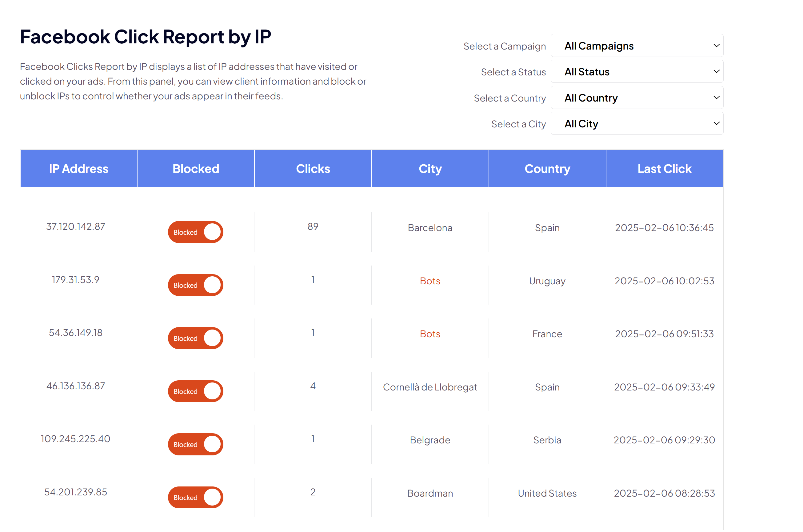Toggle Blocked switch for 54.36.149.18
The image size is (803, 532).
pos(195,338)
